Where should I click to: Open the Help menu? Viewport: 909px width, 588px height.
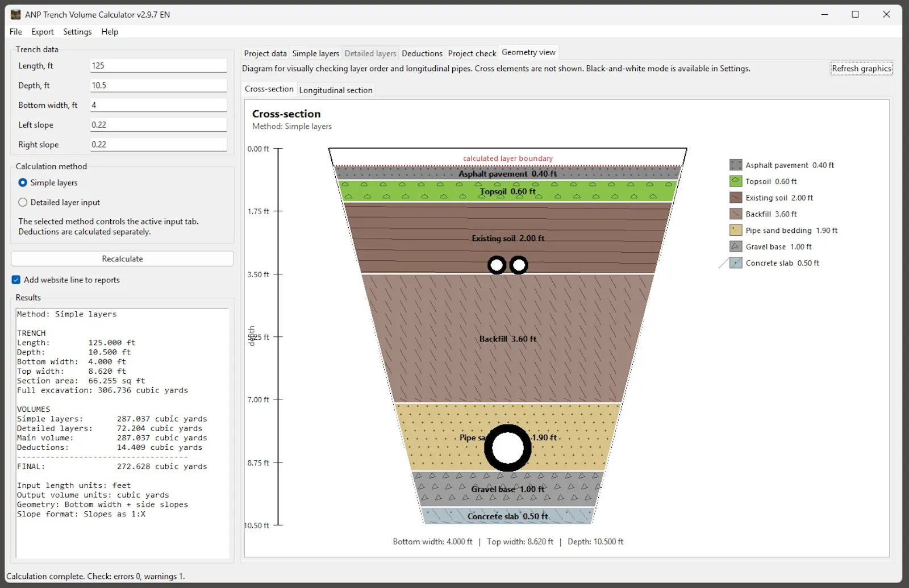(x=110, y=32)
